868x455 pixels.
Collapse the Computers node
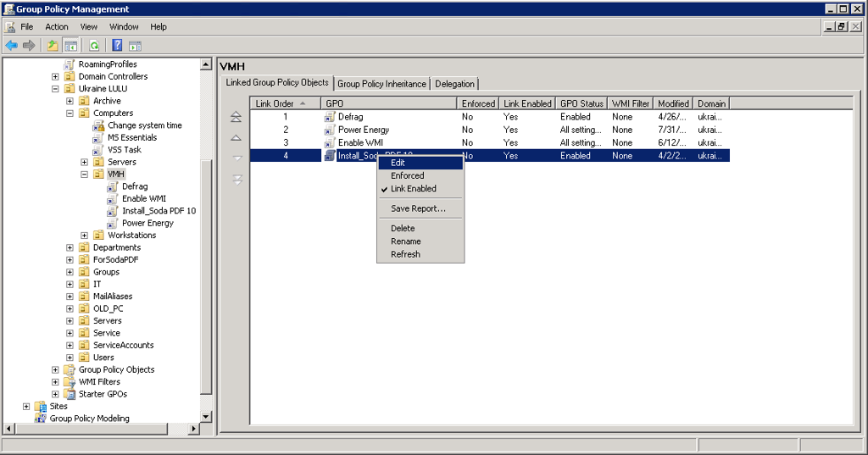coord(70,113)
